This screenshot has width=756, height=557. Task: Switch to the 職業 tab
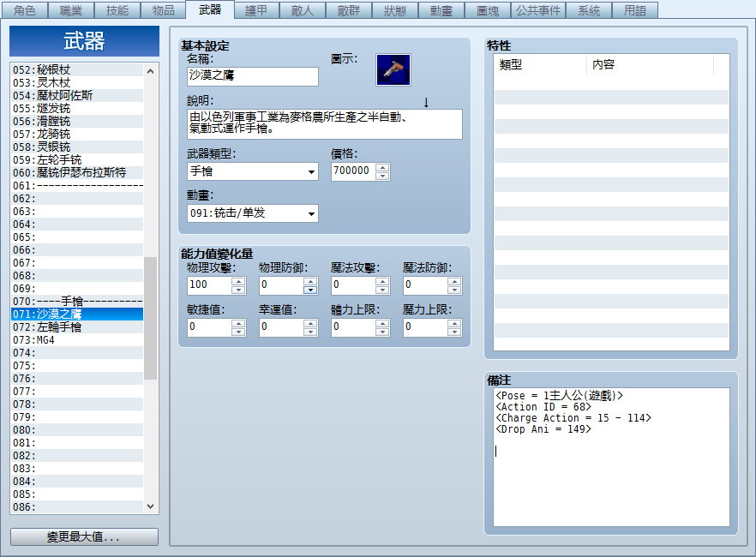tap(71, 10)
